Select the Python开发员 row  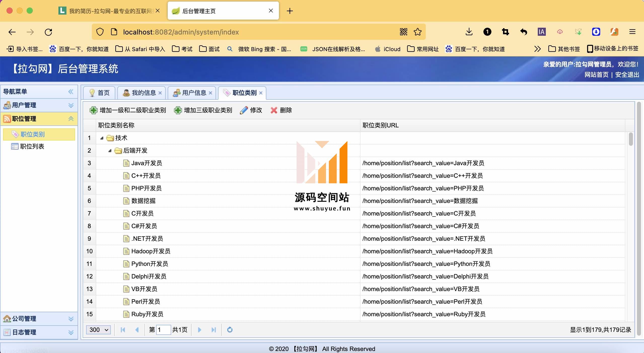tap(354, 264)
